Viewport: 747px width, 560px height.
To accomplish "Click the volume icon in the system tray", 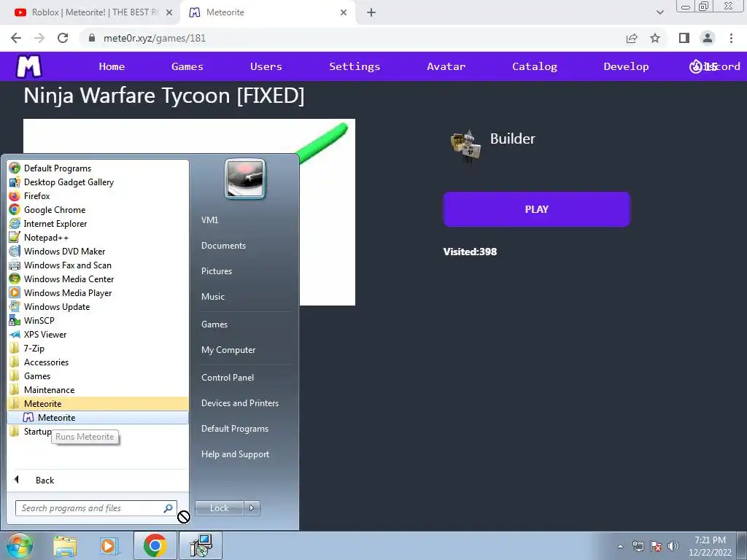I will pos(673,545).
